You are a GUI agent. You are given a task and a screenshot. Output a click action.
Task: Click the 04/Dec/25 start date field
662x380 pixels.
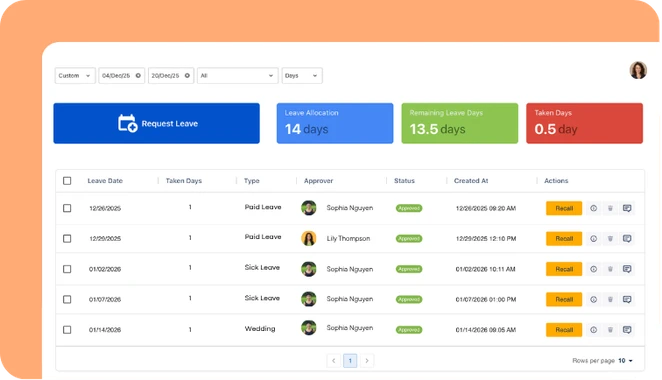pyautogui.click(x=122, y=76)
